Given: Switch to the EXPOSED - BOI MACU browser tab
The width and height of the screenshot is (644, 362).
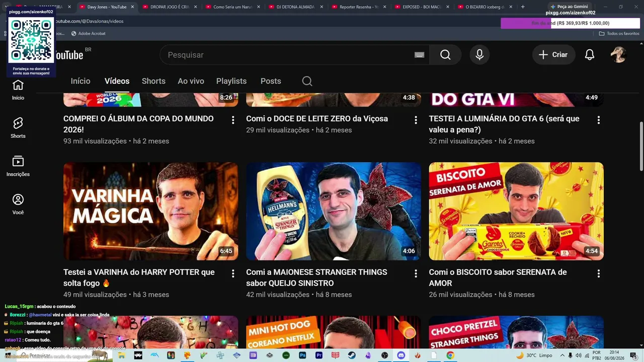Looking at the screenshot, I should point(422,7).
